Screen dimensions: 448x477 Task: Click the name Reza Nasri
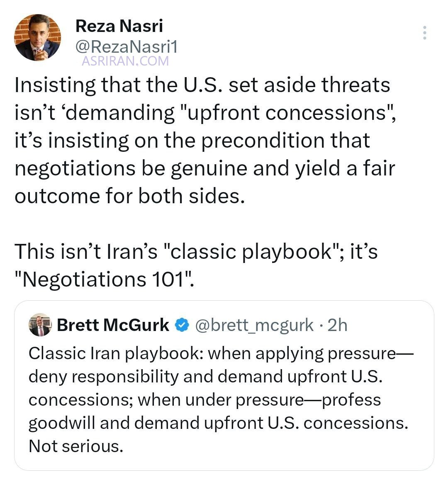pos(119,26)
